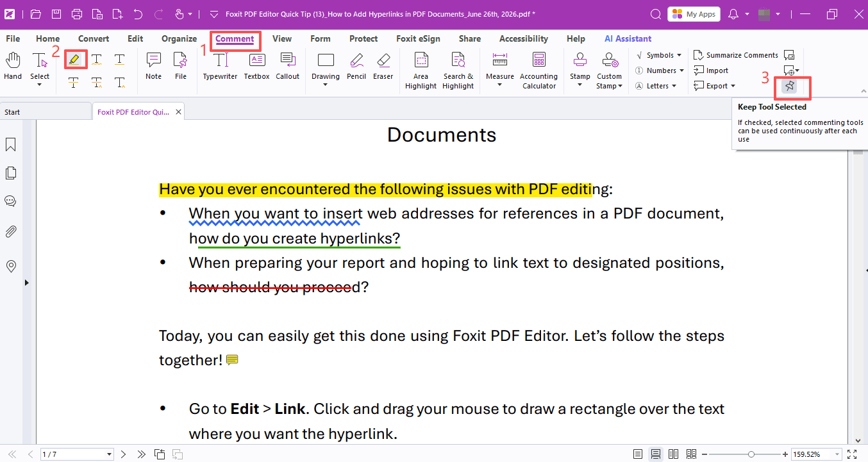This screenshot has height=462, width=868.
Task: Open the Stamp dropdown
Action: (580, 85)
